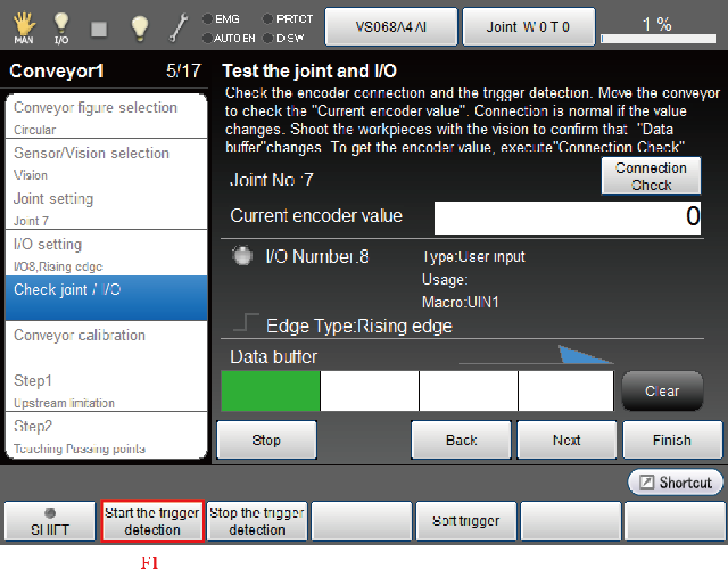Open the VS068A4 AI robot selector
The width and height of the screenshot is (728, 574).
click(x=391, y=28)
